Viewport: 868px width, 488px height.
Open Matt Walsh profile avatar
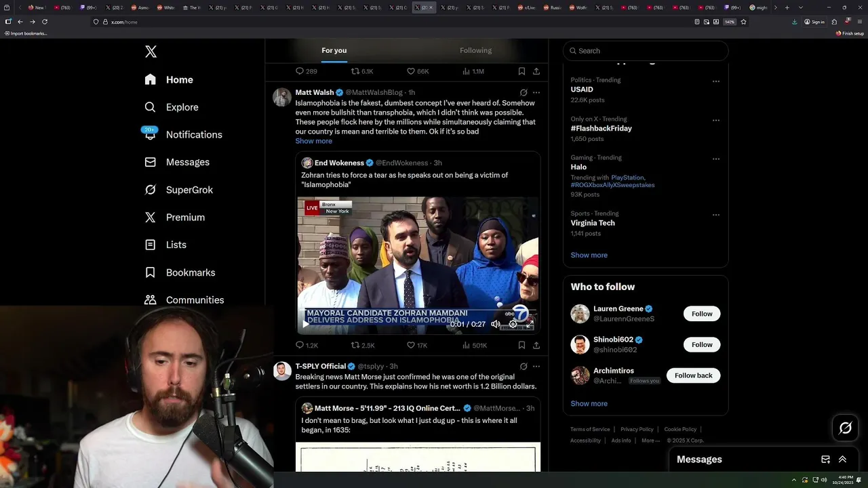click(282, 97)
